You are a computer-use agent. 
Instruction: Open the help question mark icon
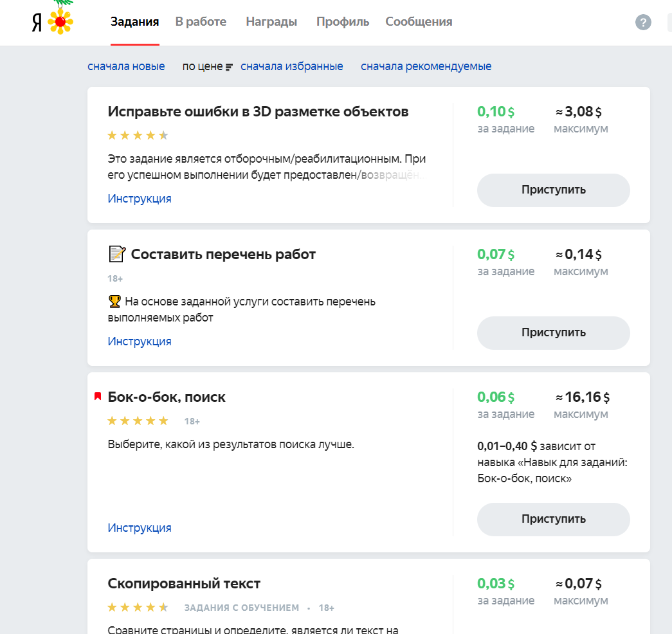click(x=643, y=23)
